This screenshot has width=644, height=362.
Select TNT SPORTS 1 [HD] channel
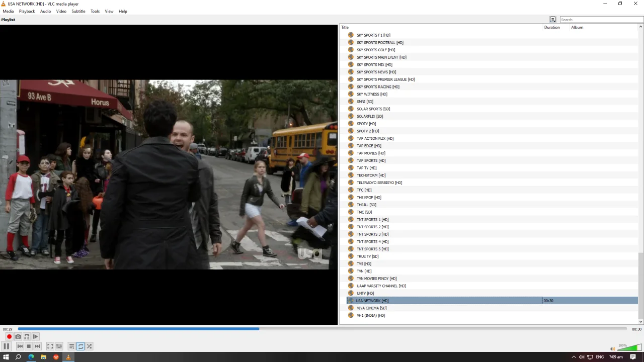click(x=373, y=220)
